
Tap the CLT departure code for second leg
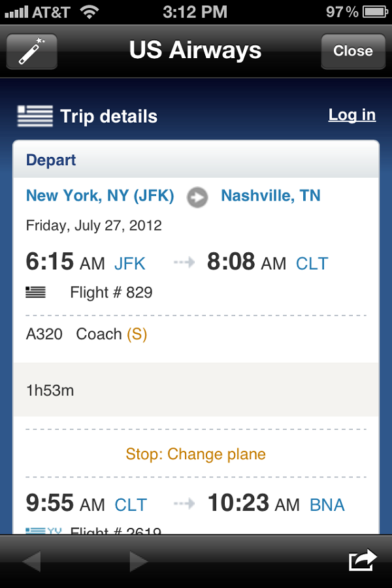coord(131,505)
